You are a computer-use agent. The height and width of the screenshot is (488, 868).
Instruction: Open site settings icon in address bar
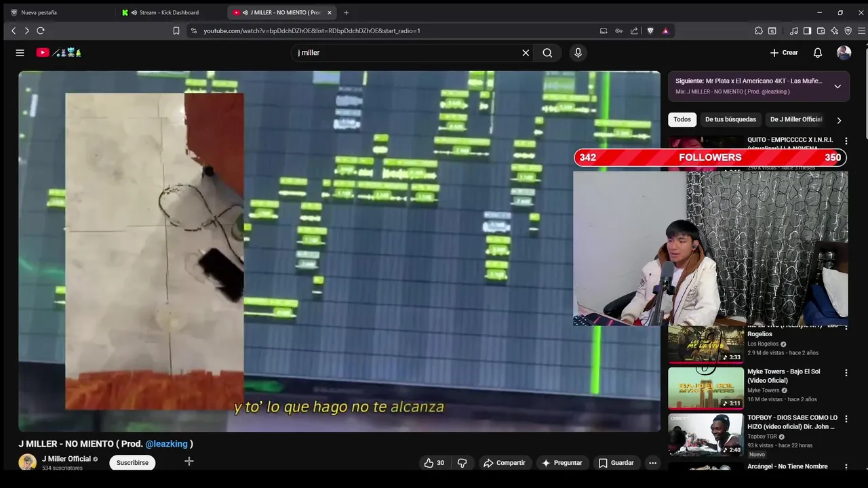pos(194,30)
